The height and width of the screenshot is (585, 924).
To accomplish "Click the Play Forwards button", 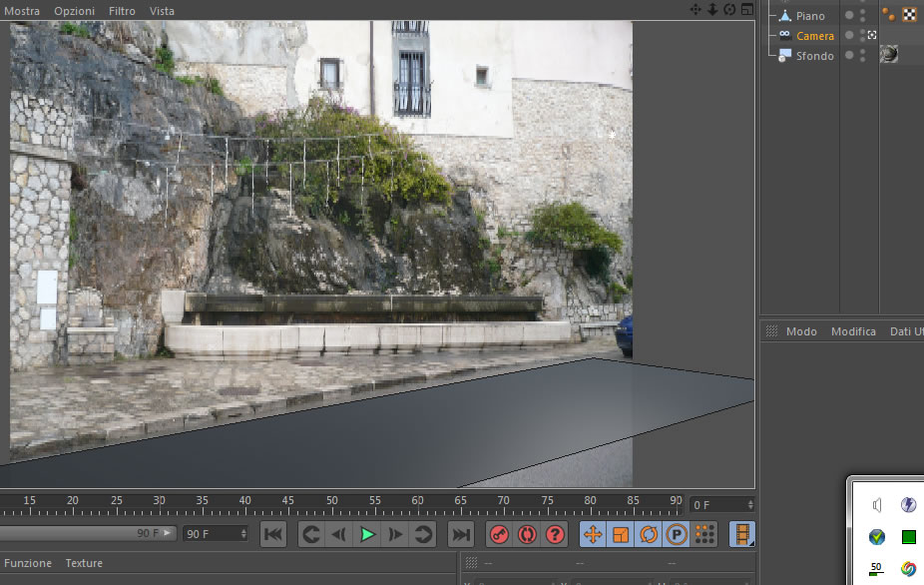I will pos(367,535).
